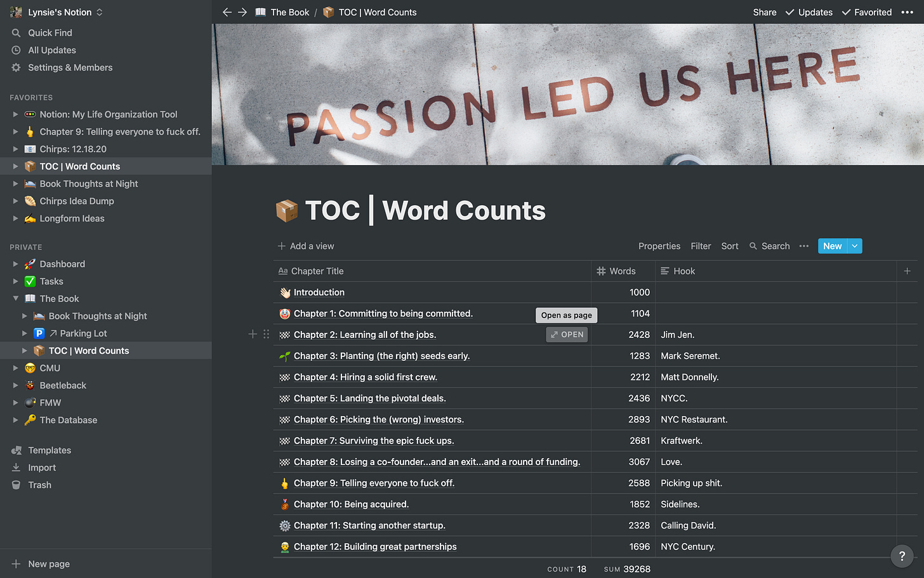
Task: Click the green checkmark icon next to Tasks
Action: tap(30, 281)
